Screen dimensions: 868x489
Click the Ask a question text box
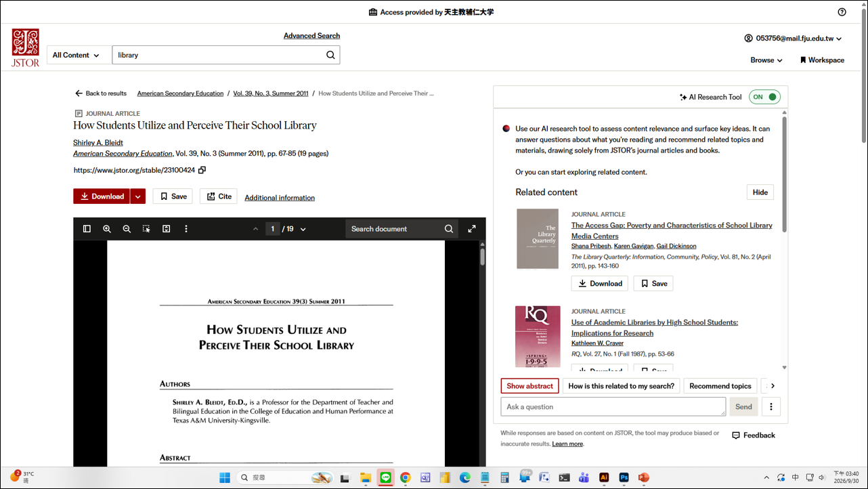click(613, 406)
